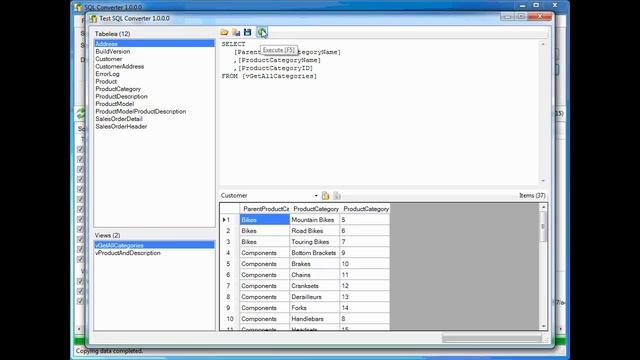
Task: Click the Road Bikes cell
Action: pyautogui.click(x=315, y=231)
